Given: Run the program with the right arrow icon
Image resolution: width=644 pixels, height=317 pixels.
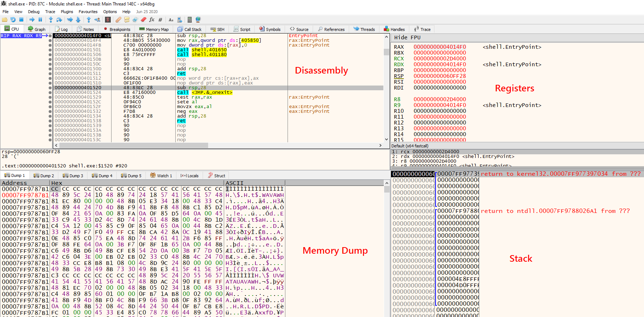Looking at the screenshot, I should (x=32, y=20).
